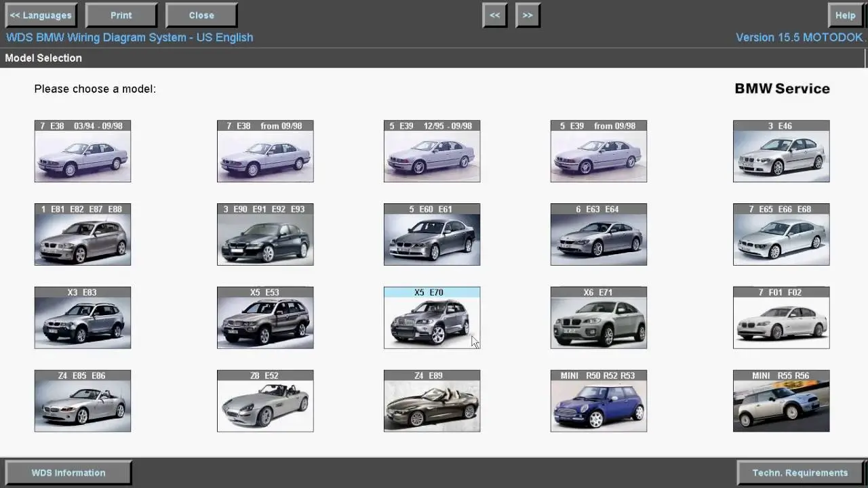
Task: Open the BMW 7 E65 E66 E68 model
Action: pyautogui.click(x=781, y=234)
